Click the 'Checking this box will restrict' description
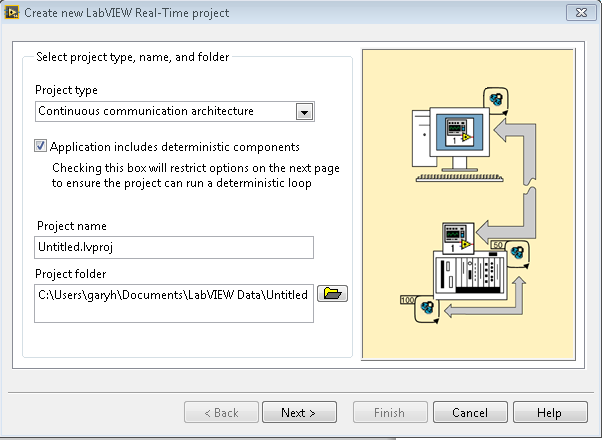 click(x=196, y=175)
